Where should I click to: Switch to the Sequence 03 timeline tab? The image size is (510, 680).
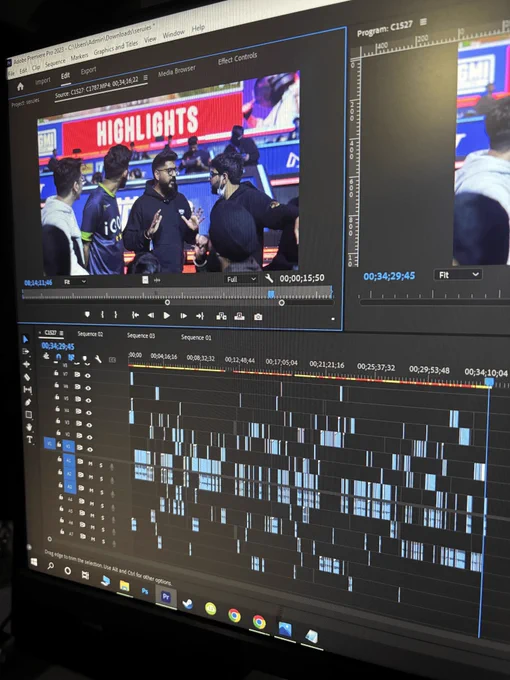[x=141, y=335]
